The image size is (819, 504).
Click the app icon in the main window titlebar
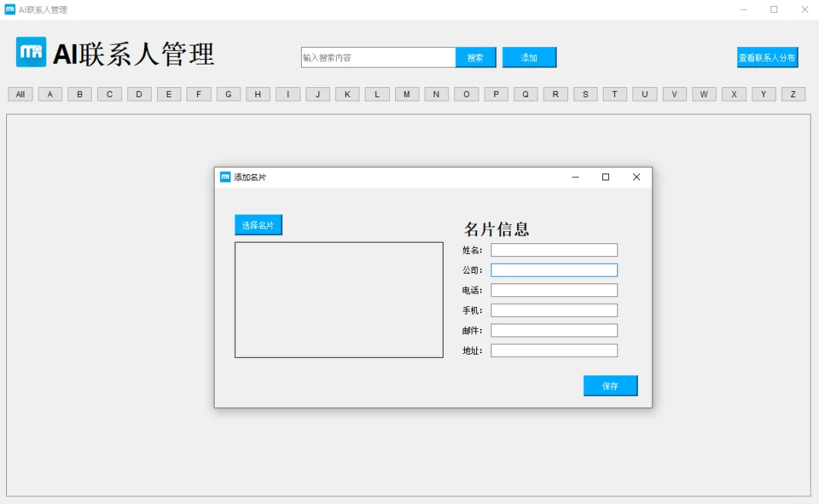(x=10, y=10)
